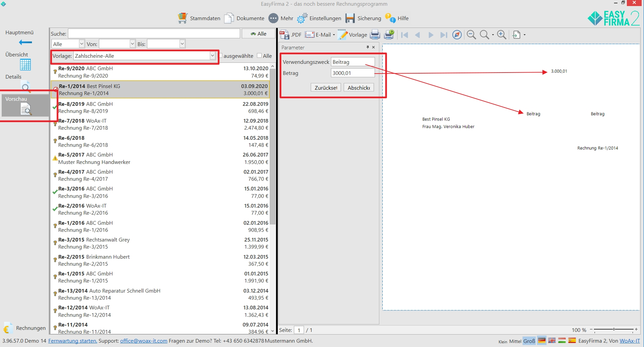Click the Hauptmenü back arrow icon
Viewport: 644px width, 347px height.
tap(25, 42)
